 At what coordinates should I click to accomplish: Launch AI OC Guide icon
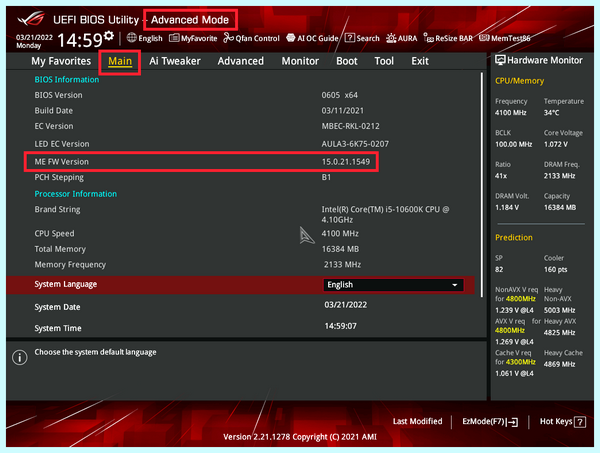click(x=291, y=38)
